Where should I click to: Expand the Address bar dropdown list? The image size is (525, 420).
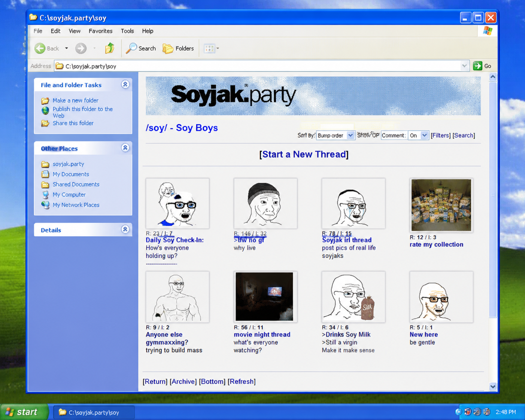point(464,66)
